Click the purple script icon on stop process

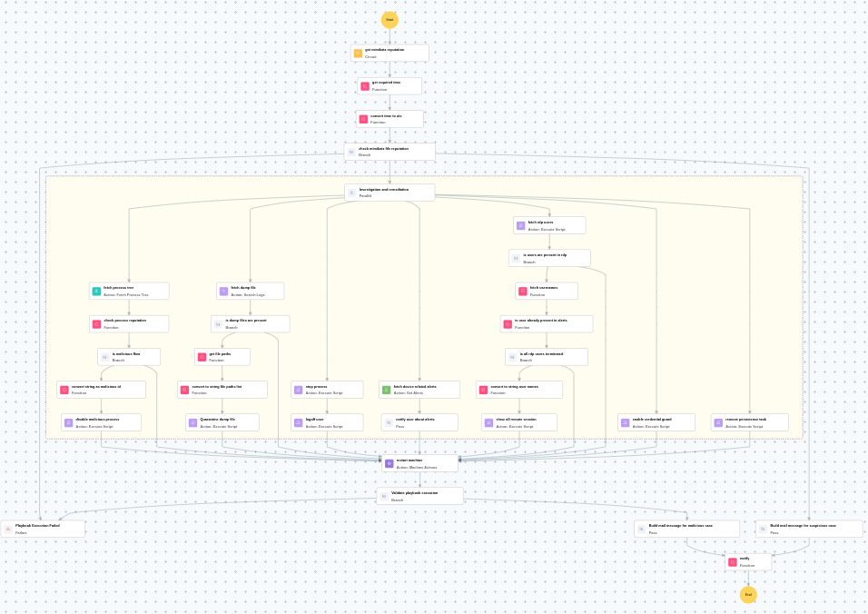point(299,390)
